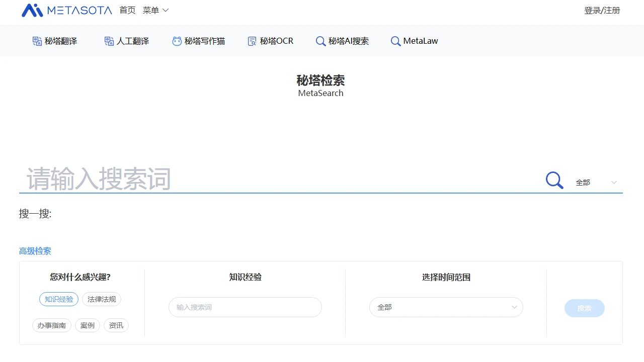Click the search magnifier icon to search
The height and width of the screenshot is (362, 644).
pos(554,180)
